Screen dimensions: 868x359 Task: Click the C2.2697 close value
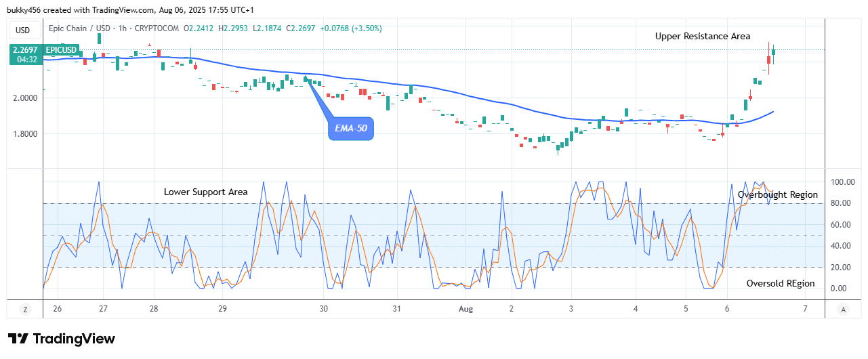click(300, 28)
